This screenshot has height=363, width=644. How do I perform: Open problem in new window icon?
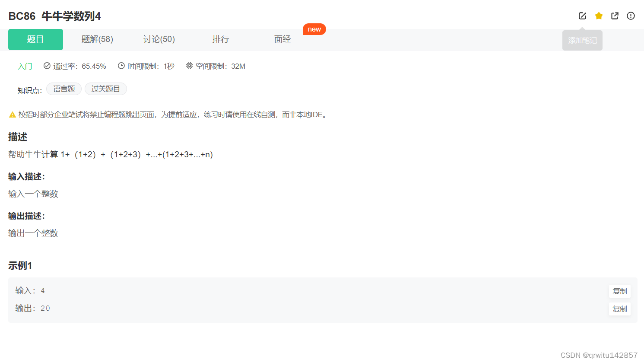tap(615, 16)
